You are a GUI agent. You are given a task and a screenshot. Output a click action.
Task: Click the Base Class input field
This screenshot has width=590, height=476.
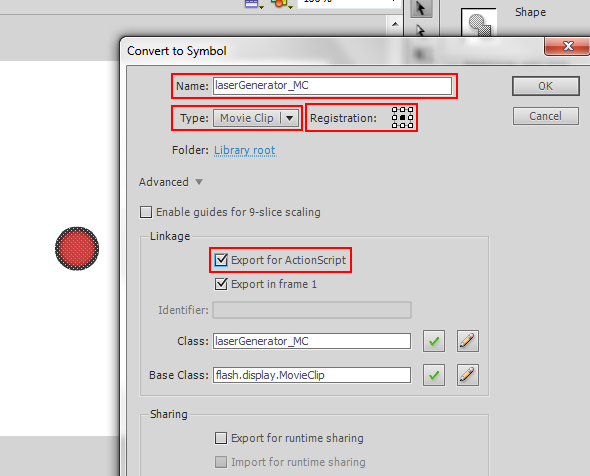coord(312,375)
